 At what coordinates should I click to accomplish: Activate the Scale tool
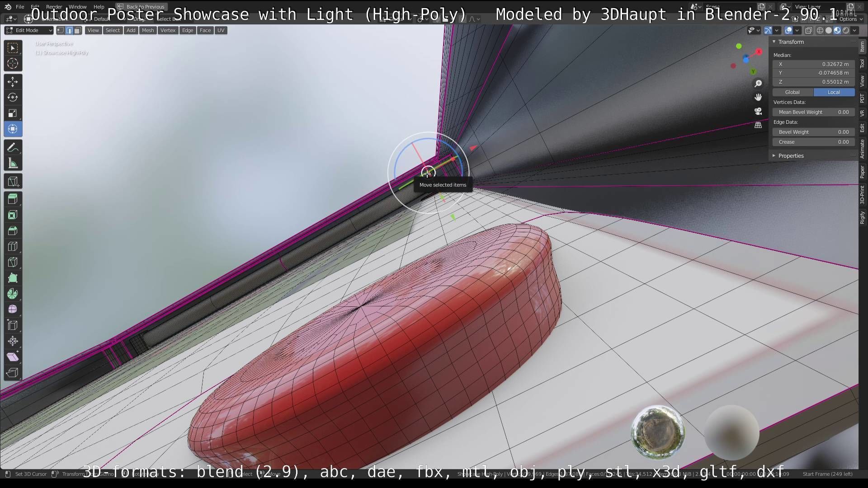pos(13,113)
